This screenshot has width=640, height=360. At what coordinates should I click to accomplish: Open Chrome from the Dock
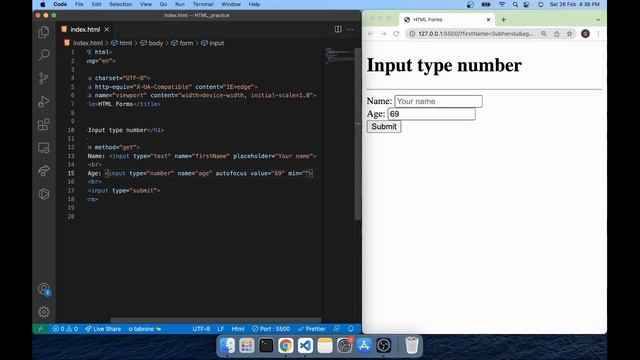pyautogui.click(x=286, y=346)
